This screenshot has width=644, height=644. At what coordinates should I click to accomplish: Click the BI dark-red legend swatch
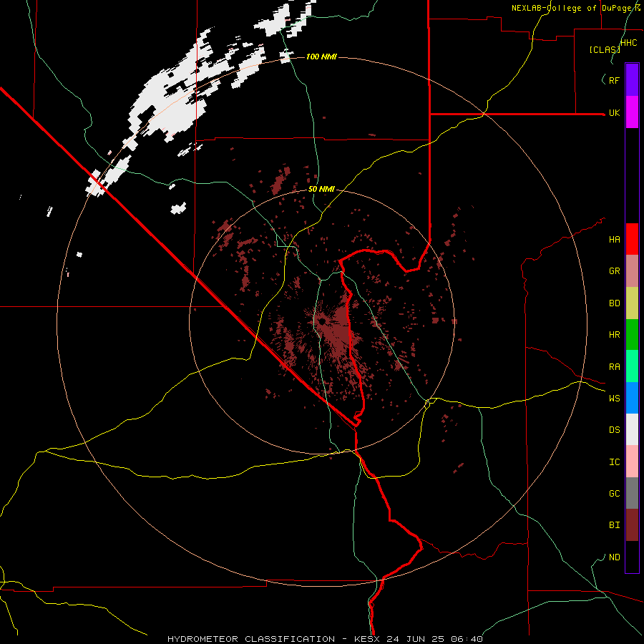632,525
